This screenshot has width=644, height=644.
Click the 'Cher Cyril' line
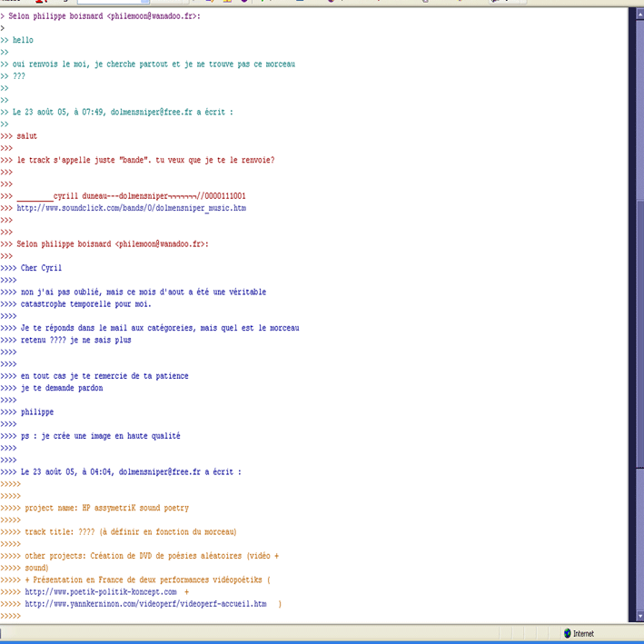tap(31, 268)
